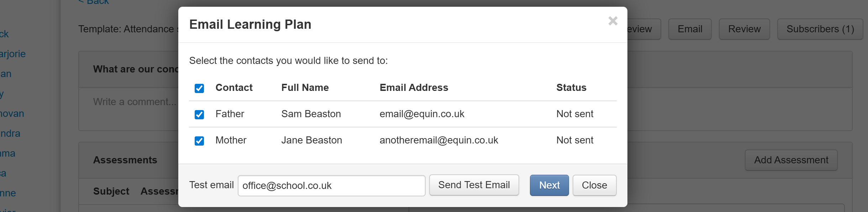Click the Email button behind the dialog
The width and height of the screenshot is (868, 212).
pyautogui.click(x=689, y=29)
